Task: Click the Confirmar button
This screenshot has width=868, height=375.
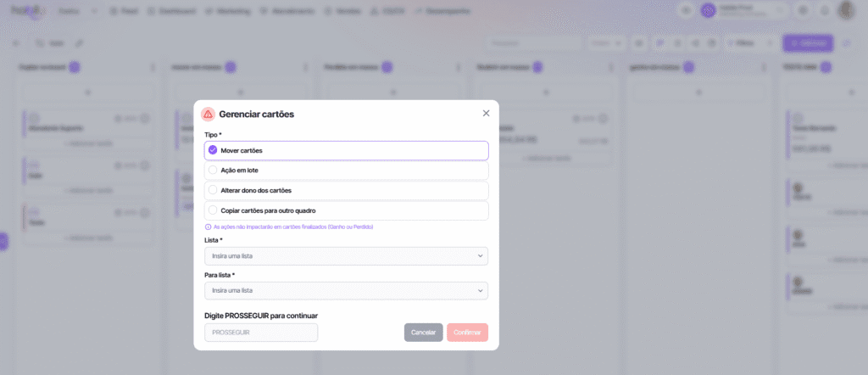Action: coord(467,333)
